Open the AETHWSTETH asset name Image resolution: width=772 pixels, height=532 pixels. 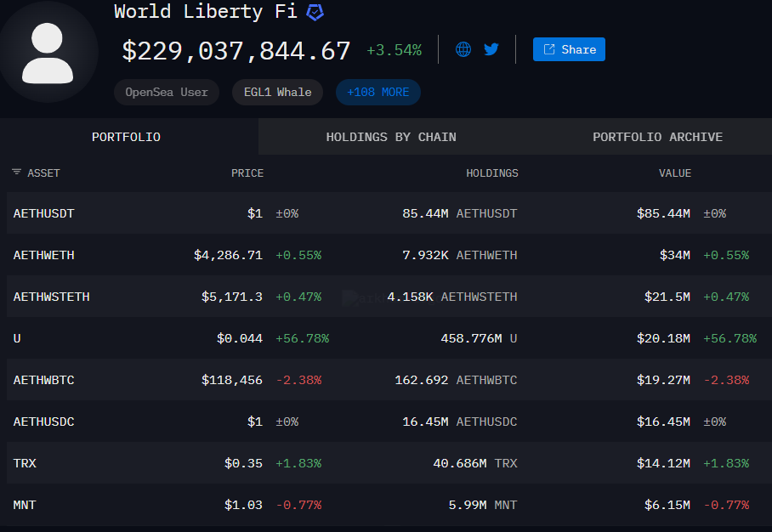pyautogui.click(x=51, y=297)
